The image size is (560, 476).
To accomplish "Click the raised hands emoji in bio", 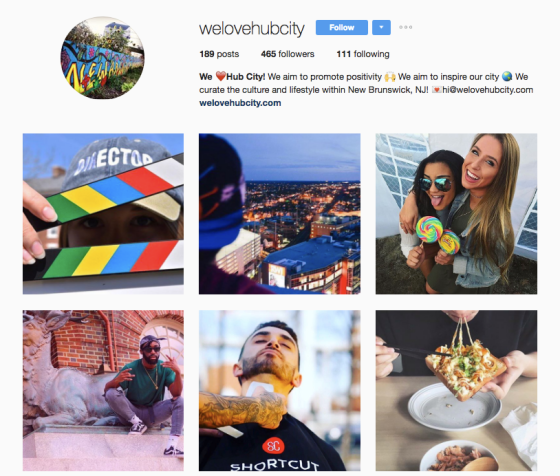I will [390, 77].
